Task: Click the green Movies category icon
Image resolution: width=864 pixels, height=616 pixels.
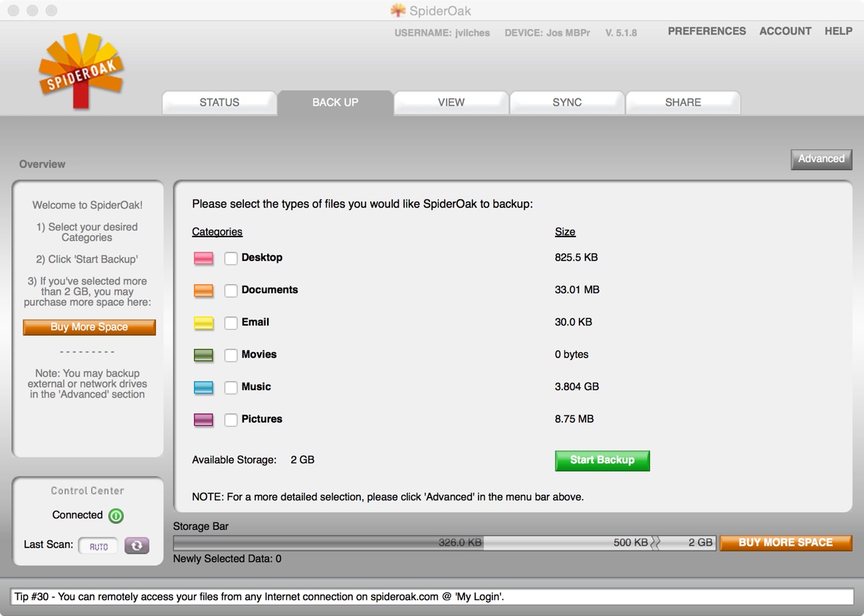Action: (x=203, y=356)
